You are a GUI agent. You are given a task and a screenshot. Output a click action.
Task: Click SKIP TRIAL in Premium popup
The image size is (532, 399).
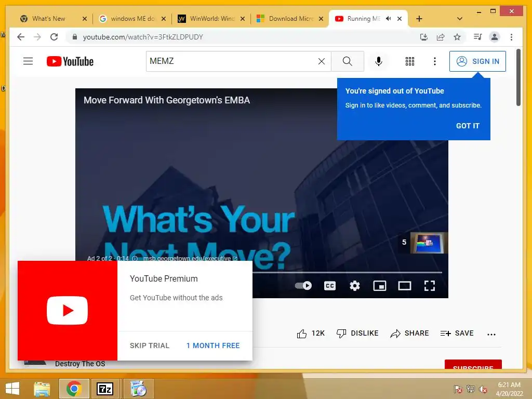pos(149,345)
